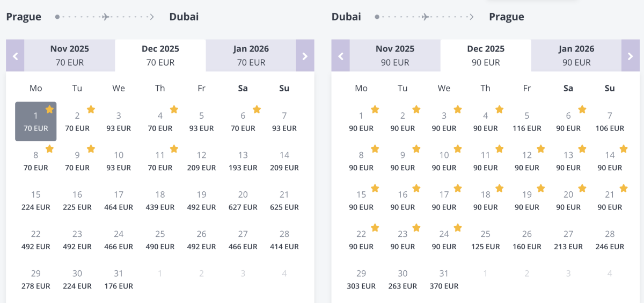Image resolution: width=644 pixels, height=303 pixels.
Task: Go to previous month in Dubai–Prague calendar
Action: 340,56
